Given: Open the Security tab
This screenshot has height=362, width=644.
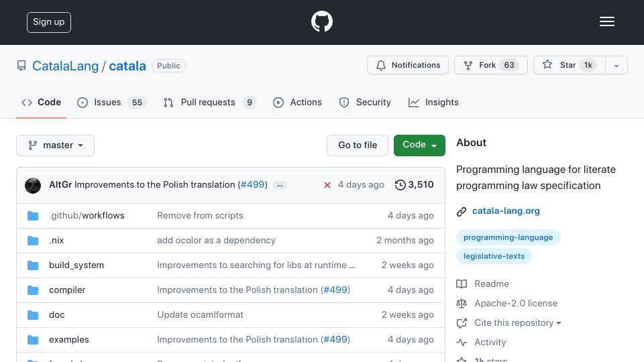Looking at the screenshot, I should click(x=365, y=102).
